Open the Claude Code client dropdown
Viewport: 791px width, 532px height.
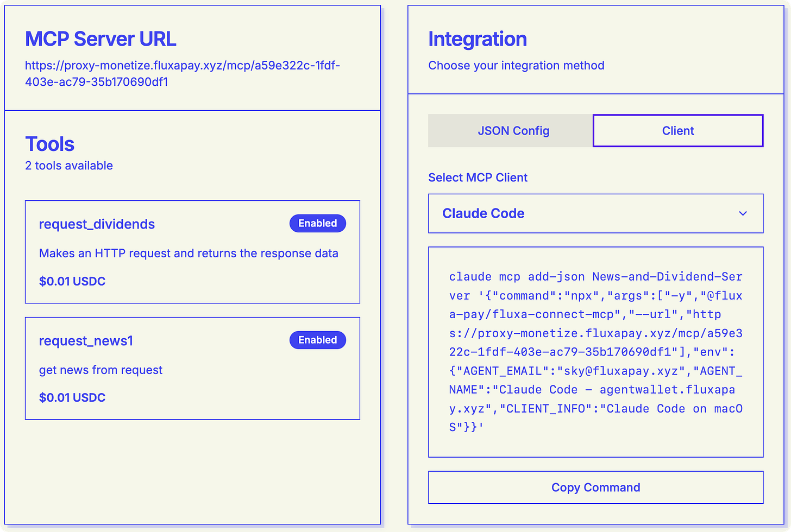coord(596,213)
